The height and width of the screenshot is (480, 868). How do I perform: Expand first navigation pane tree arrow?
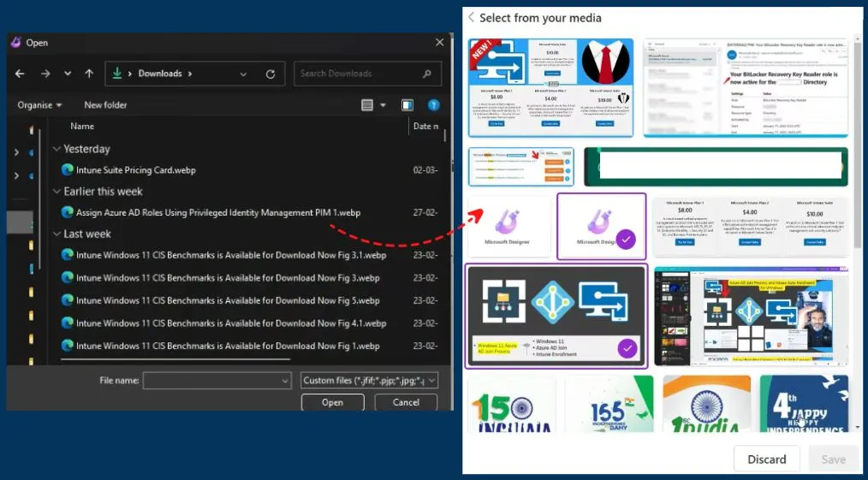(x=16, y=152)
